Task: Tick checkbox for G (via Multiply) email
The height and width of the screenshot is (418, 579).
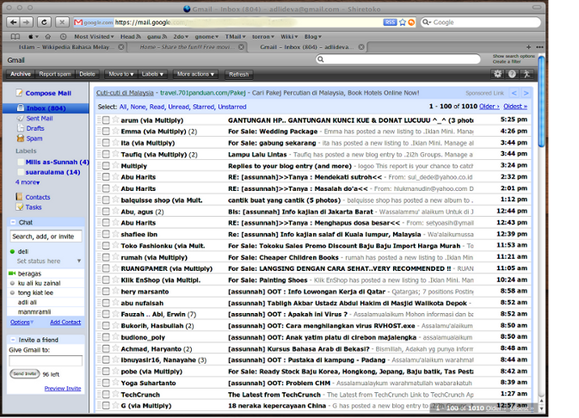Action: point(106,405)
